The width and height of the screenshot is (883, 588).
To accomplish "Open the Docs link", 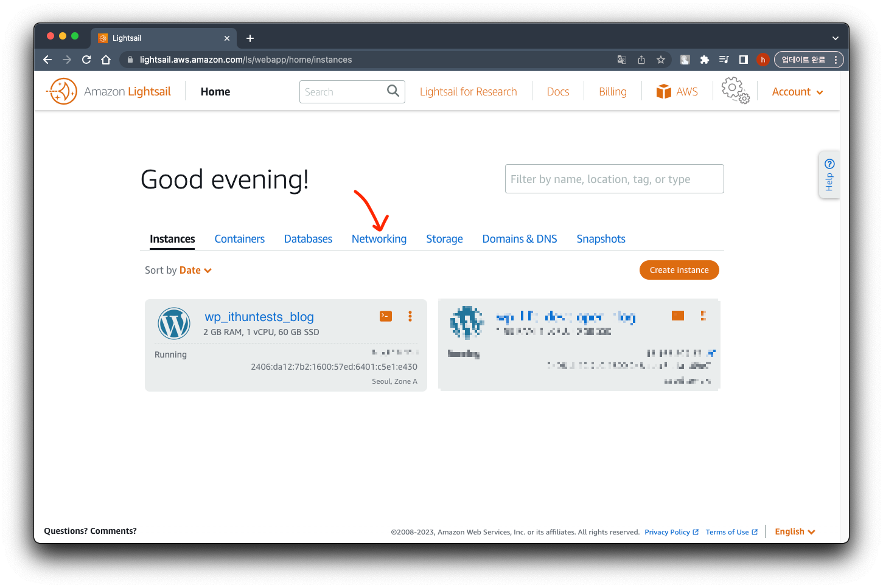I will (x=558, y=92).
